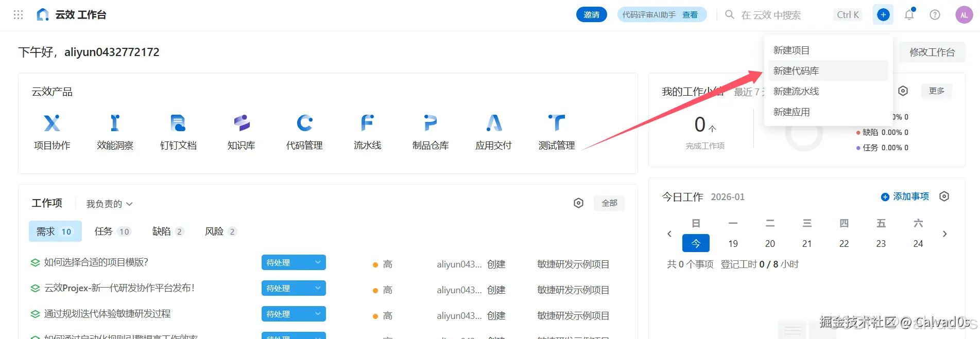The height and width of the screenshot is (339, 980).
Task: Switch to the 缺陷 tab
Action: point(168,231)
